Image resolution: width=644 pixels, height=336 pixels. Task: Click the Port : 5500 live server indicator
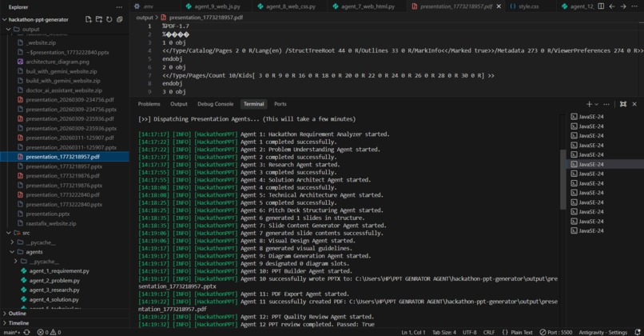[x=555, y=332]
